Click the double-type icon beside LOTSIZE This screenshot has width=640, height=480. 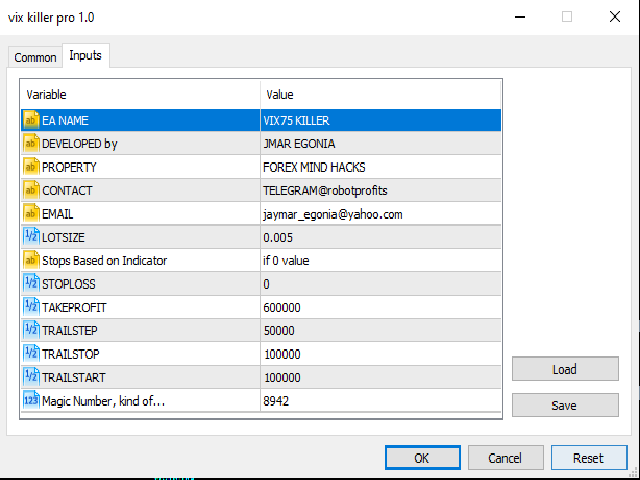(31, 237)
